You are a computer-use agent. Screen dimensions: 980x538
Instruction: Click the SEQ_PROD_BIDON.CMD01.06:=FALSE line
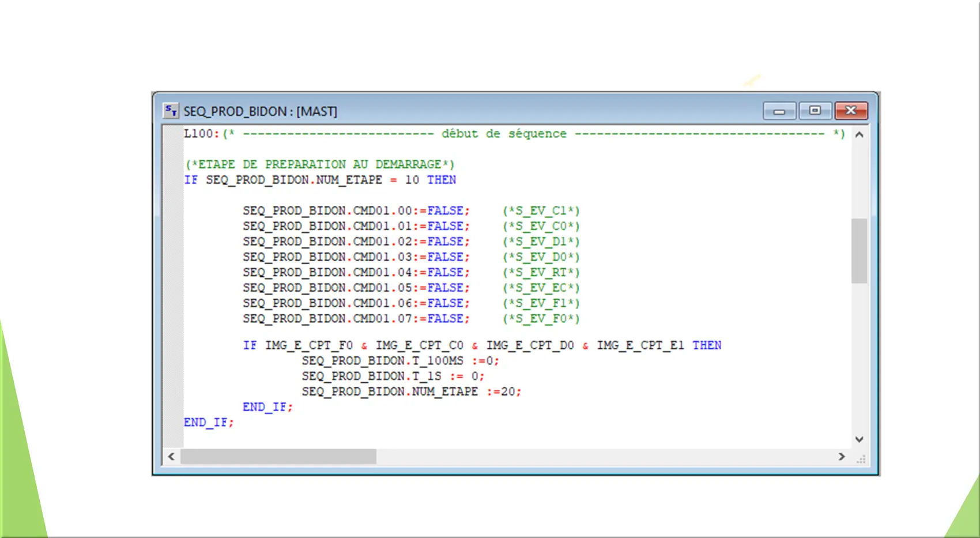356,303
